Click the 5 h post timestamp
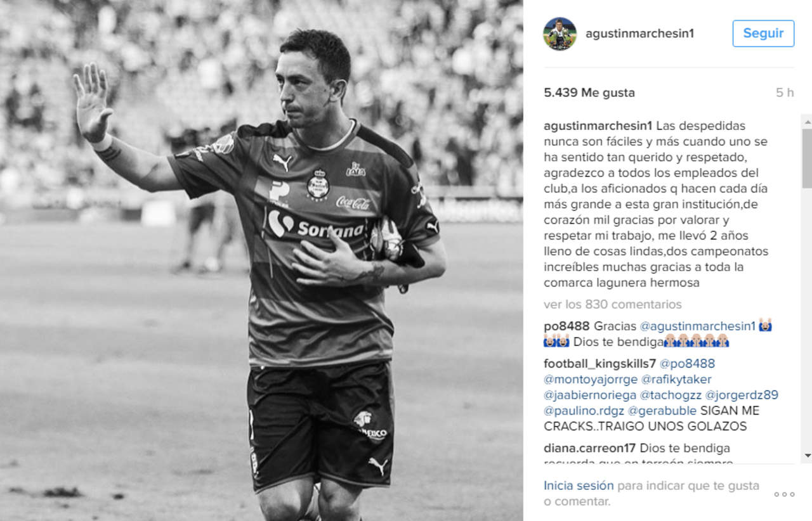The height and width of the screenshot is (521, 812). pyautogui.click(x=785, y=93)
